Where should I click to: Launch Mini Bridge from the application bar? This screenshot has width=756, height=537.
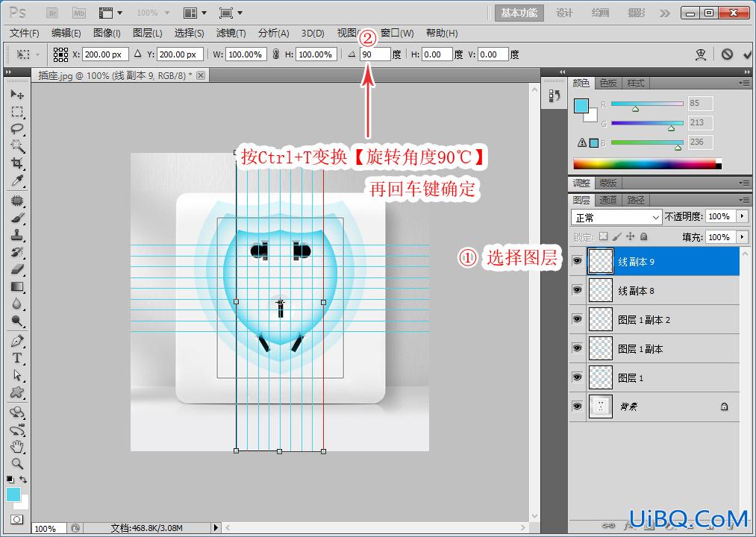[x=78, y=13]
